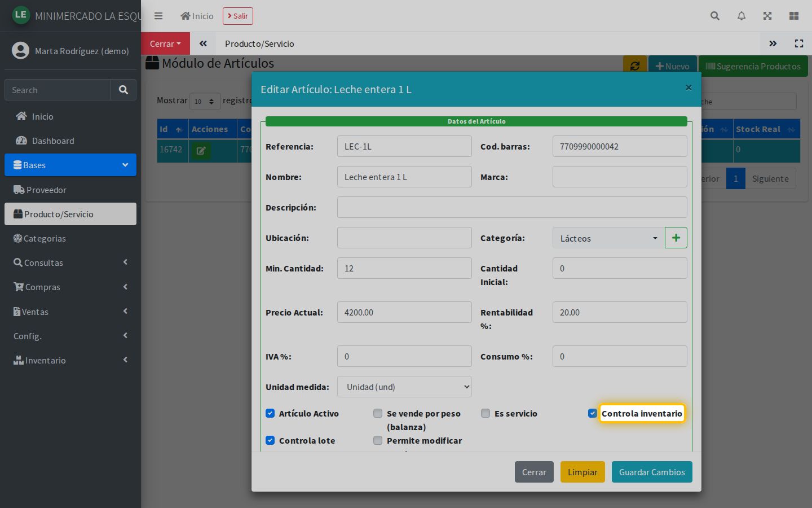Screen dimensions: 812x508
Task: Switch to the Producto/Servicio tab
Action: [x=259, y=43]
